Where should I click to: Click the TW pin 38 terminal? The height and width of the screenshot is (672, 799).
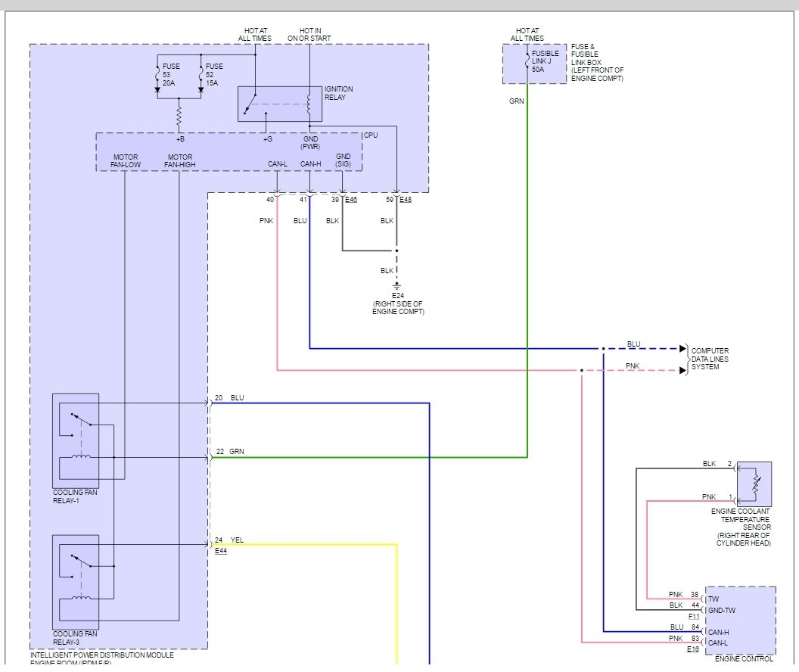coord(704,599)
